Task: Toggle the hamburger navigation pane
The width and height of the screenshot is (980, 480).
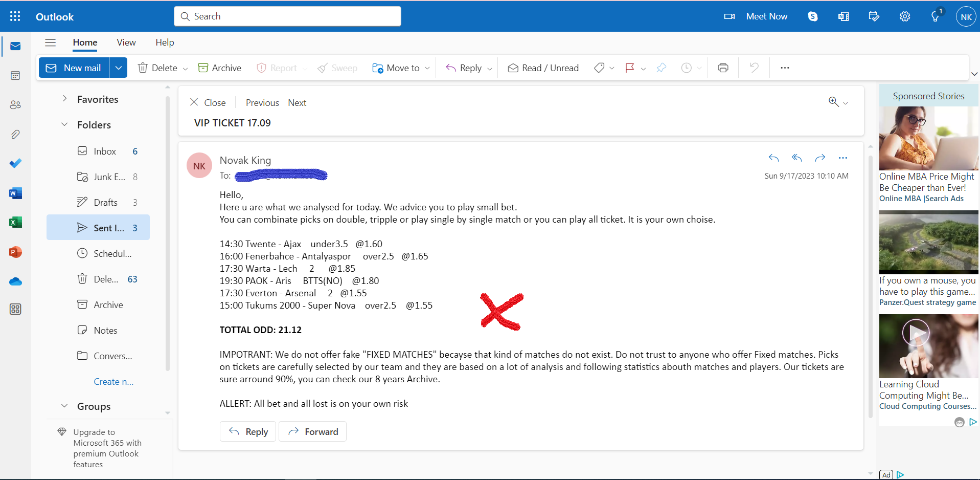Action: pyautogui.click(x=50, y=42)
